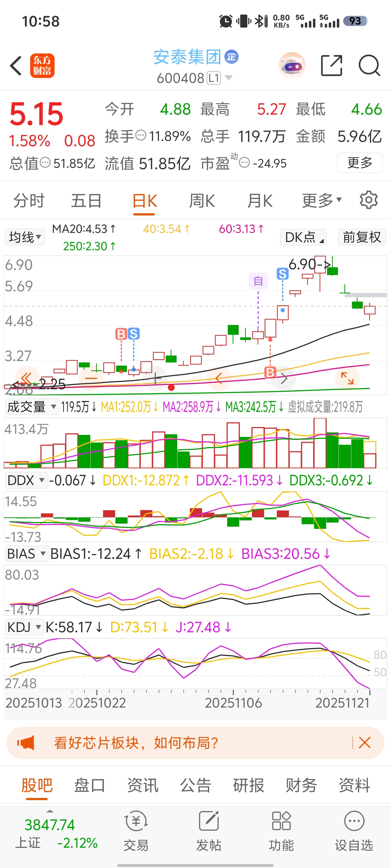Open the DK点 dropdown
Screen dimensions: 391x868
303,237
